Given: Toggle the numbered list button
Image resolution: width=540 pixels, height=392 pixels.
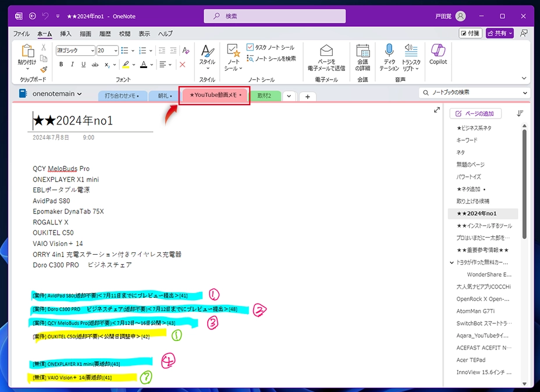Looking at the screenshot, I should [x=143, y=51].
